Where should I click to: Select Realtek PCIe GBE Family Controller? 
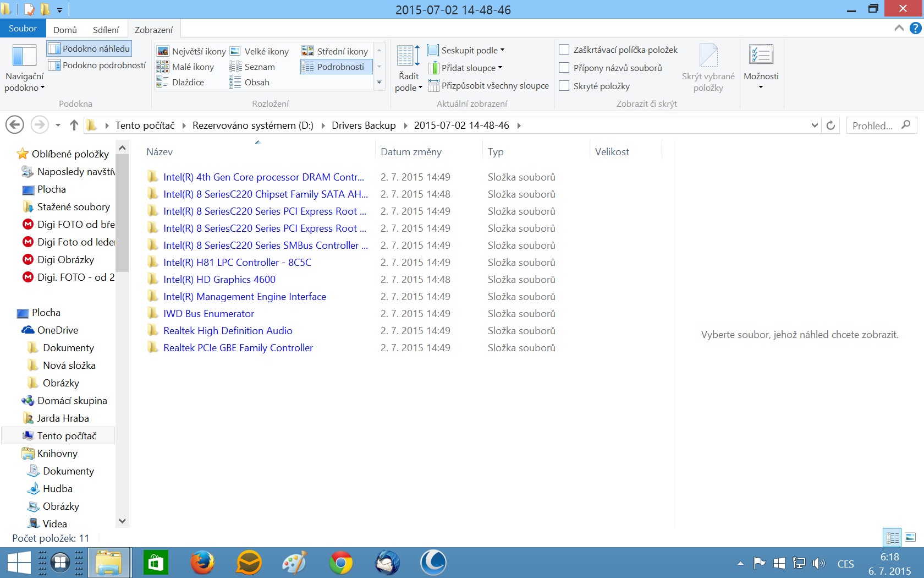(x=238, y=348)
